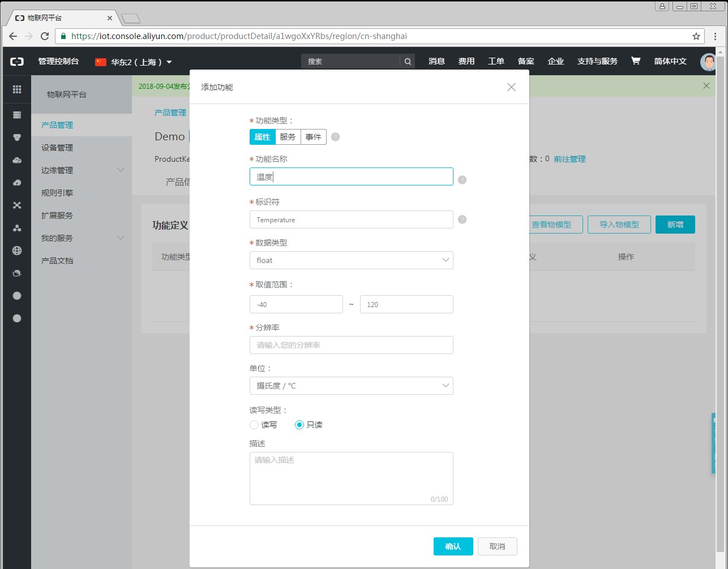
Task: Reload the page
Action: tap(44, 36)
